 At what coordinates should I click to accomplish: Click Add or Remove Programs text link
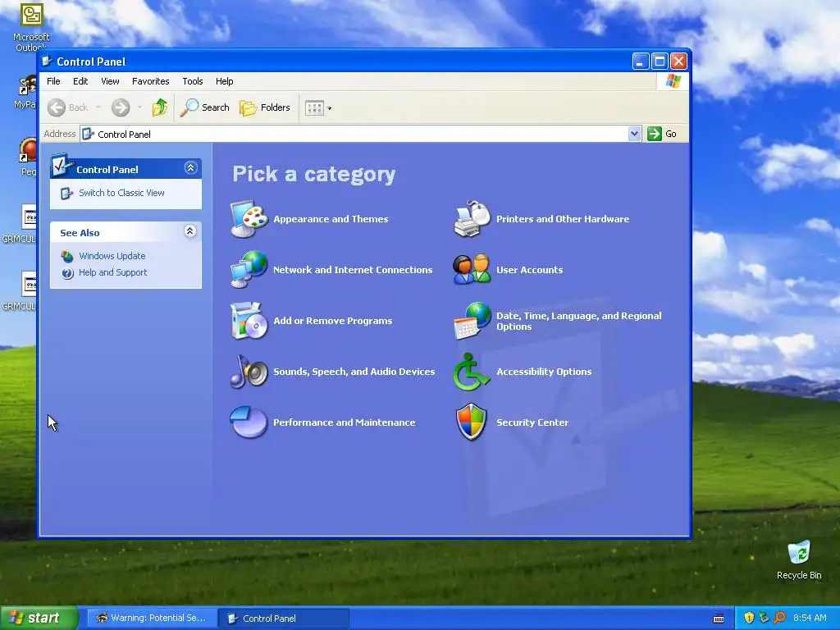[333, 321]
